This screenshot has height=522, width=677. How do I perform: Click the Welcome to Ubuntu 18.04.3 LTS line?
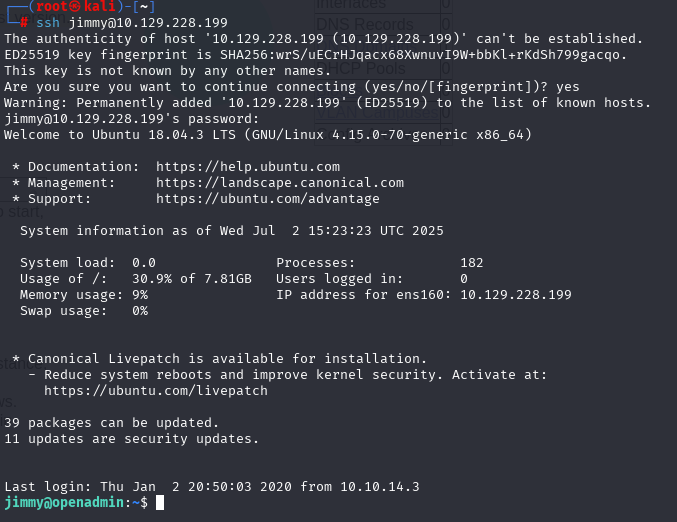[x=268, y=135]
